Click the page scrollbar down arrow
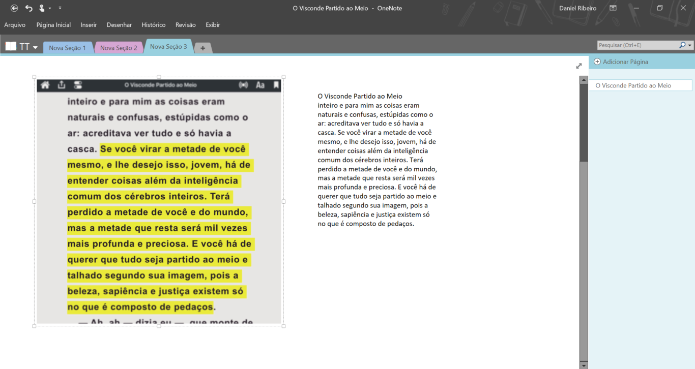The width and height of the screenshot is (695, 369). (x=584, y=365)
